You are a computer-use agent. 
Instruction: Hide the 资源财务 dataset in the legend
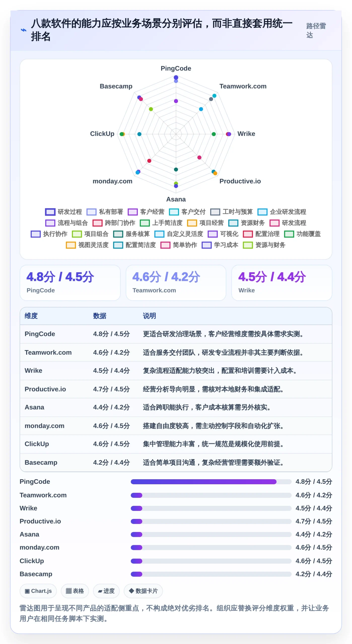247,223
